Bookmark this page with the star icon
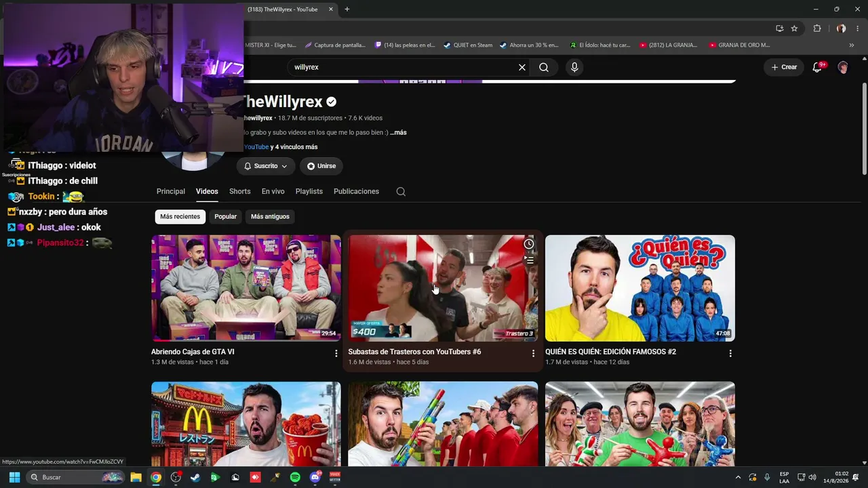This screenshot has width=868, height=488. 794,28
